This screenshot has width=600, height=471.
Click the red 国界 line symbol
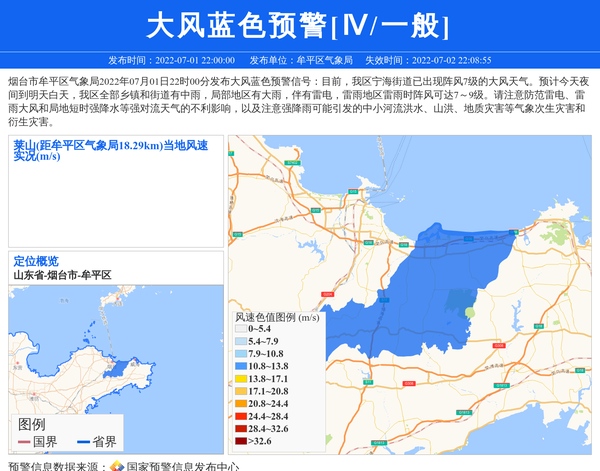pyautogui.click(x=24, y=442)
